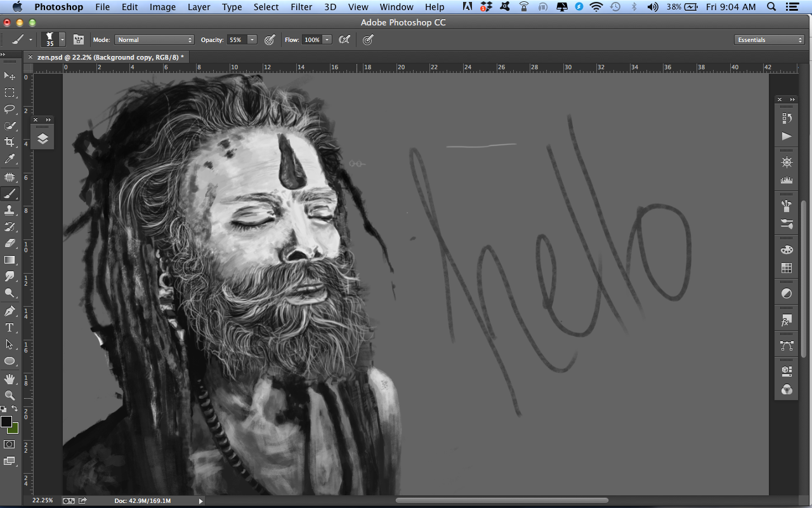812x508 pixels.
Task: Toggle Quick Mask mode
Action: pos(10,444)
